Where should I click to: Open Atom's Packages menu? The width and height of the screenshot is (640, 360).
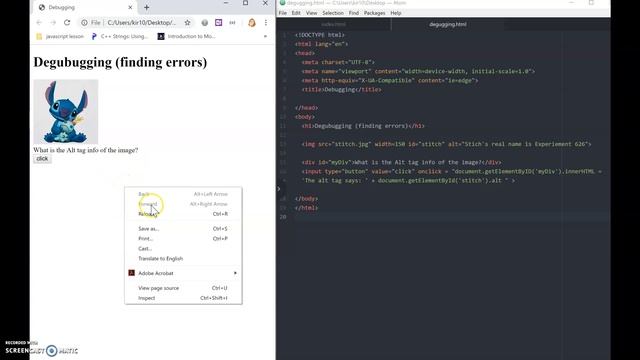[x=374, y=13]
